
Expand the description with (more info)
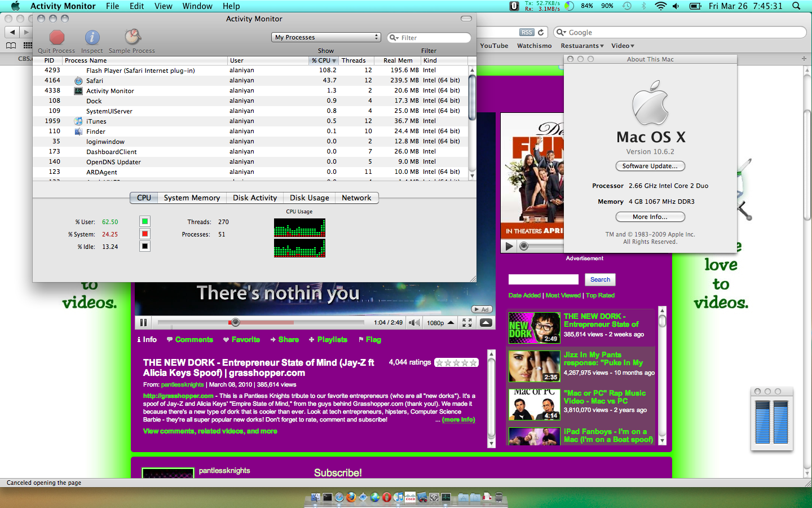[458, 420]
